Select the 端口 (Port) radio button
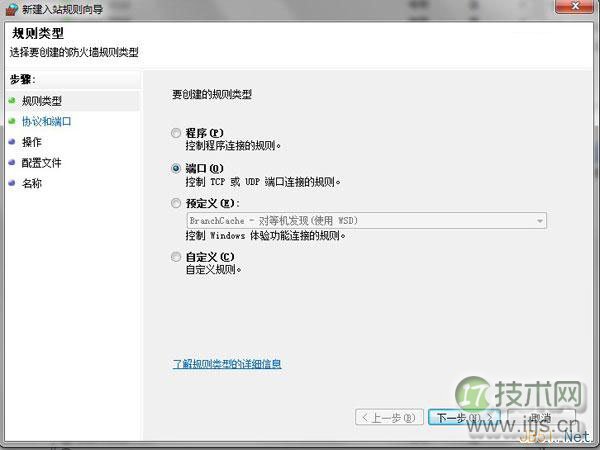Image resolution: width=600 pixels, height=450 pixels. coord(177,168)
